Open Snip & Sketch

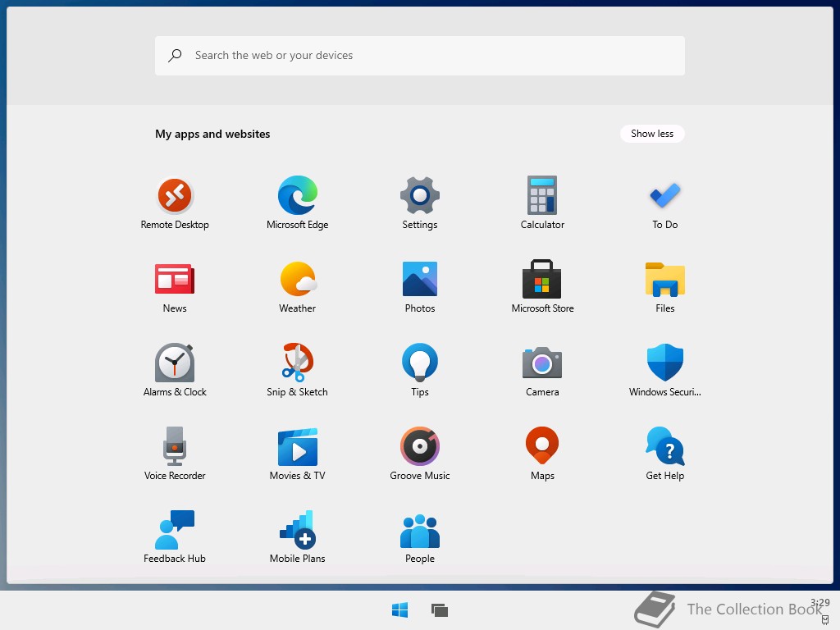[297, 370]
